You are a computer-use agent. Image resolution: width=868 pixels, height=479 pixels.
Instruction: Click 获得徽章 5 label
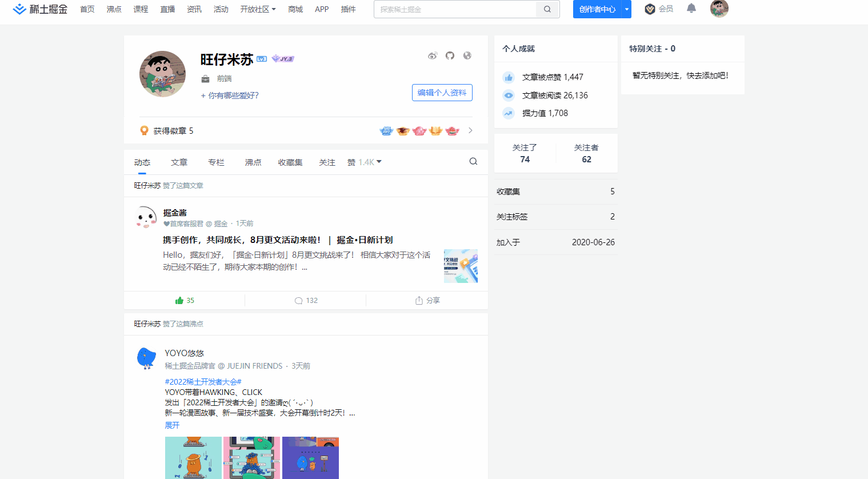(x=173, y=131)
